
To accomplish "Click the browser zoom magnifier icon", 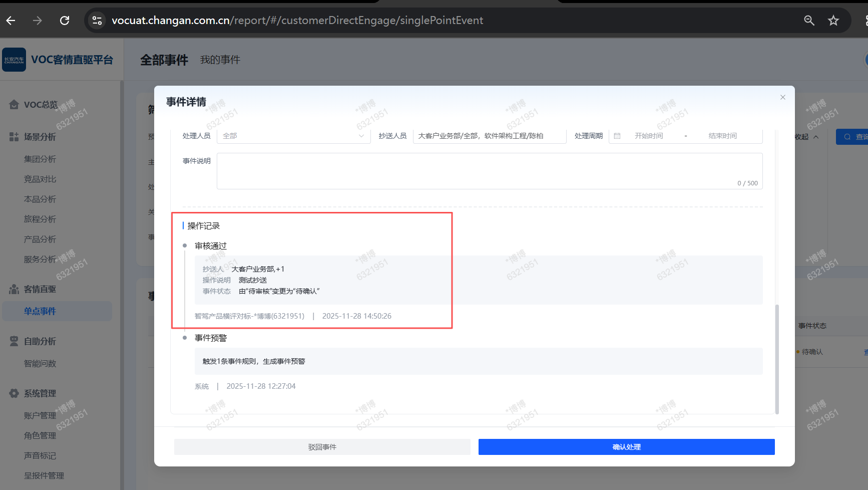I will coord(809,21).
